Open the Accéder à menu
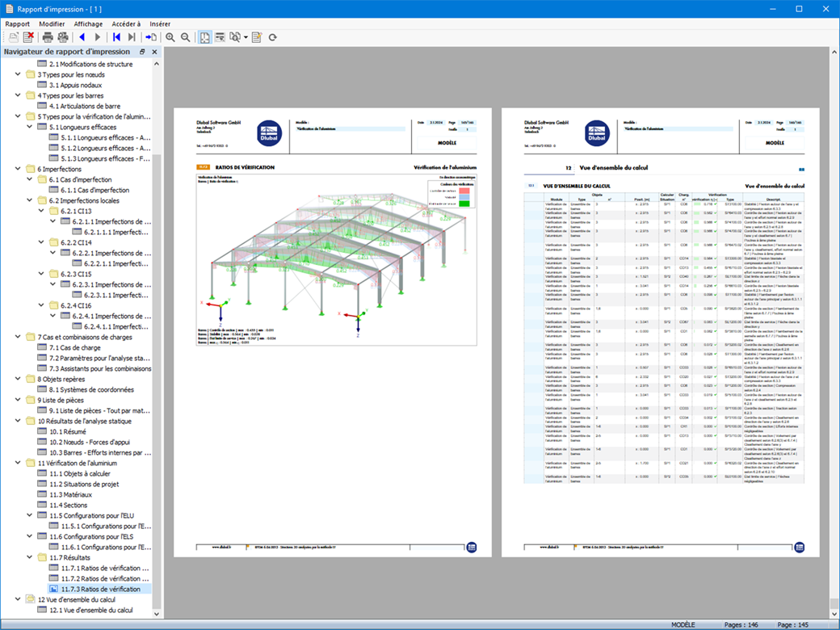 tap(127, 23)
